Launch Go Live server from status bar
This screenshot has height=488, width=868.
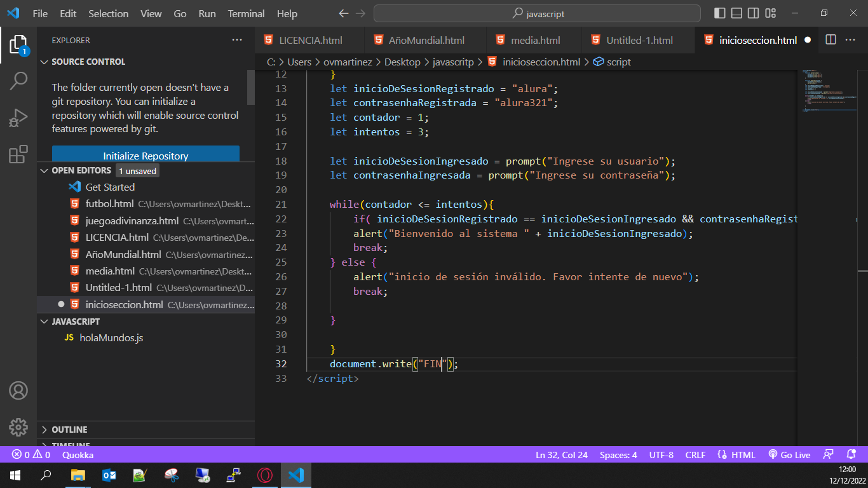(789, 455)
